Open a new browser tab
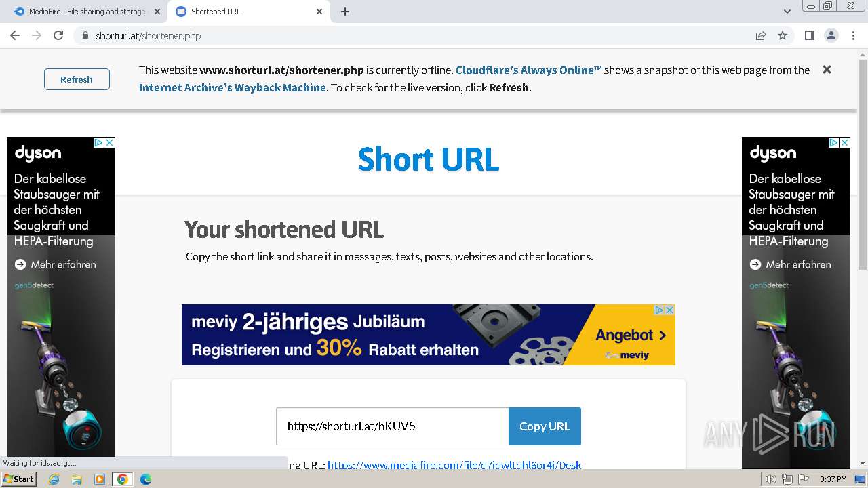The width and height of the screenshot is (868, 488). click(x=345, y=12)
